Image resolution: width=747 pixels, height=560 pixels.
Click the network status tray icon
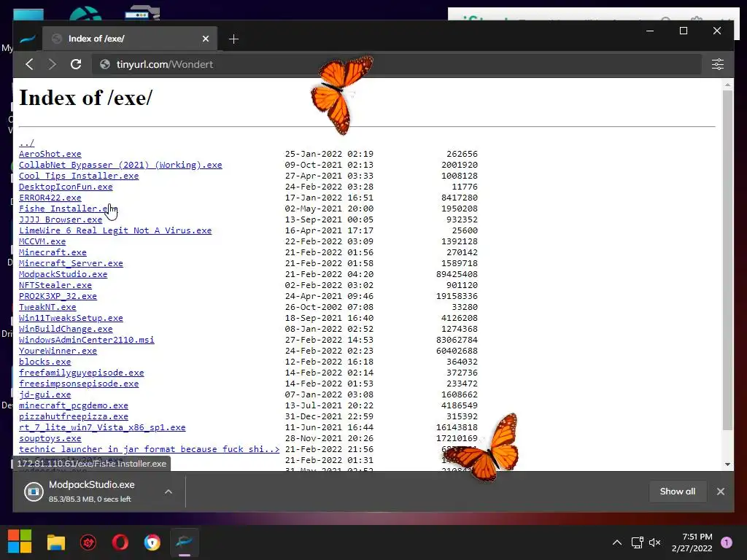637,542
